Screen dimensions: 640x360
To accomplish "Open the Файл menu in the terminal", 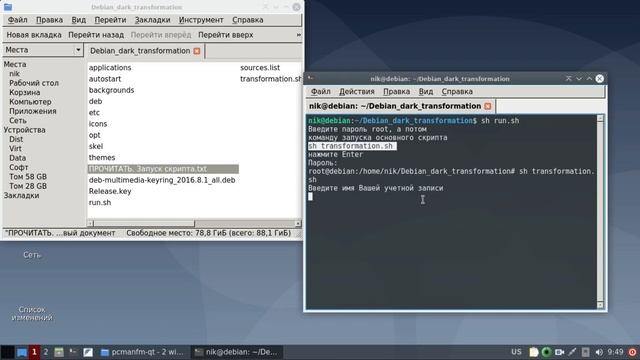I will pyautogui.click(x=321, y=91).
